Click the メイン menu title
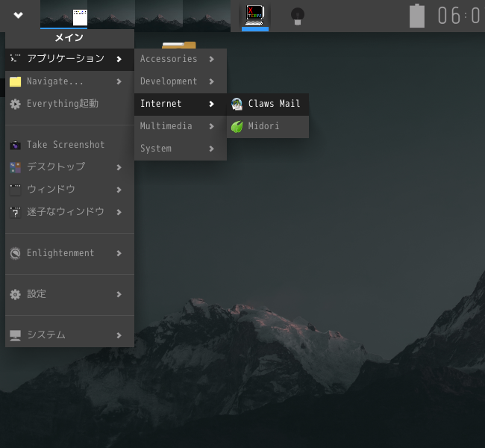485x448 pixels. click(x=69, y=38)
